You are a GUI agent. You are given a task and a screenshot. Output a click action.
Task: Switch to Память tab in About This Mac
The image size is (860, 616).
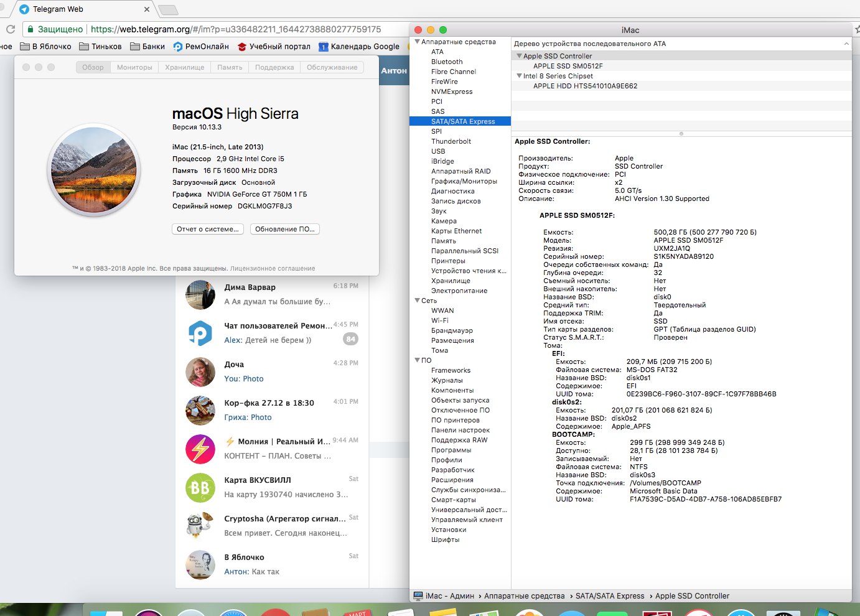pyautogui.click(x=230, y=67)
